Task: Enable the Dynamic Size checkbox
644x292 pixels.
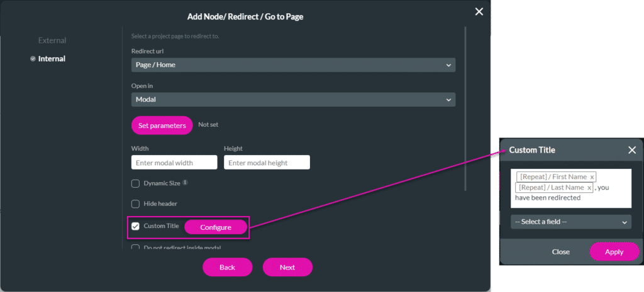Action: coord(135,183)
